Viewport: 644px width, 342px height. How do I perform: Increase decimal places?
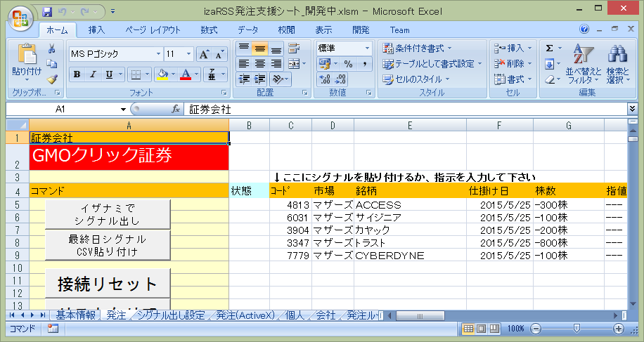point(325,79)
